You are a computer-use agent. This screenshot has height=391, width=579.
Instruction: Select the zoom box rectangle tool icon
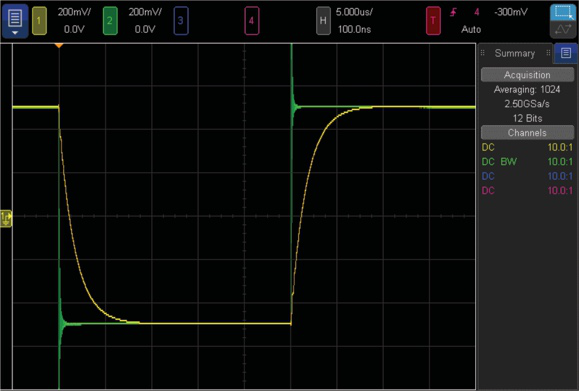(563, 12)
